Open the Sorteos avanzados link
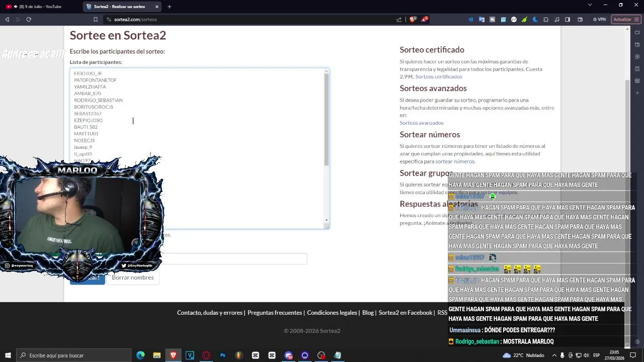The height and width of the screenshot is (362, 644). (422, 123)
